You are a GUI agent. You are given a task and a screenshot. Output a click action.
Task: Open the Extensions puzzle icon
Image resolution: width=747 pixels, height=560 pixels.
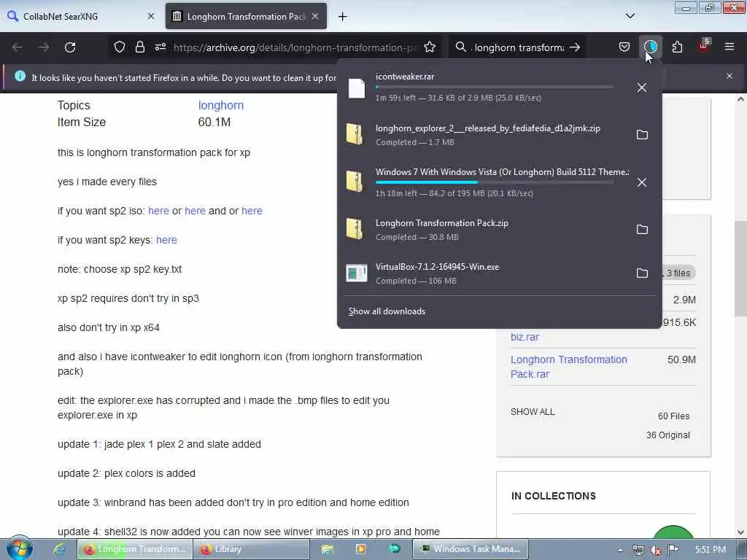pyautogui.click(x=677, y=47)
